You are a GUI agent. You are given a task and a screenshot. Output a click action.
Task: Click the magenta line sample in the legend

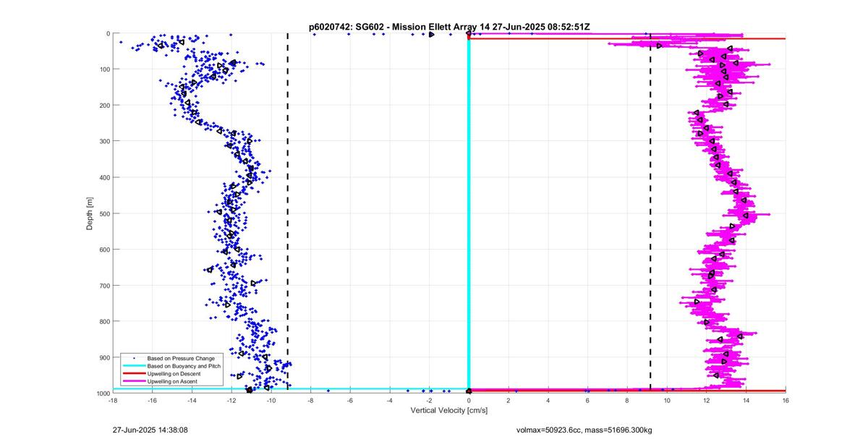tap(133, 381)
